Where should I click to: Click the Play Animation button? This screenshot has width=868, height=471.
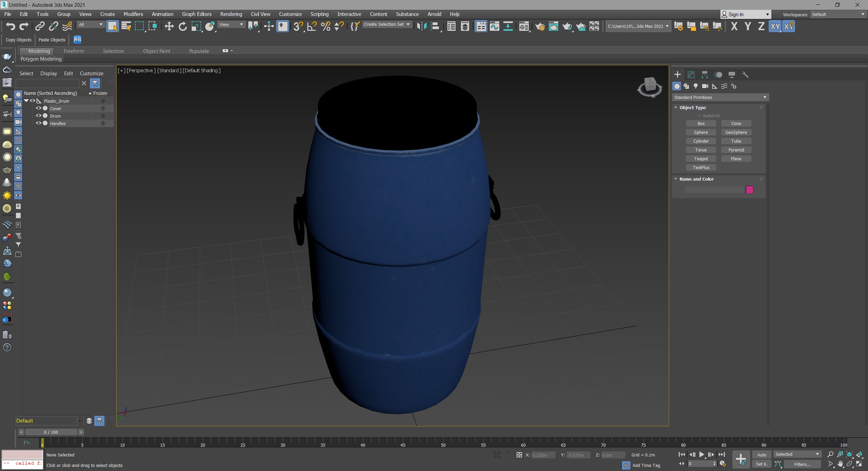pos(701,455)
